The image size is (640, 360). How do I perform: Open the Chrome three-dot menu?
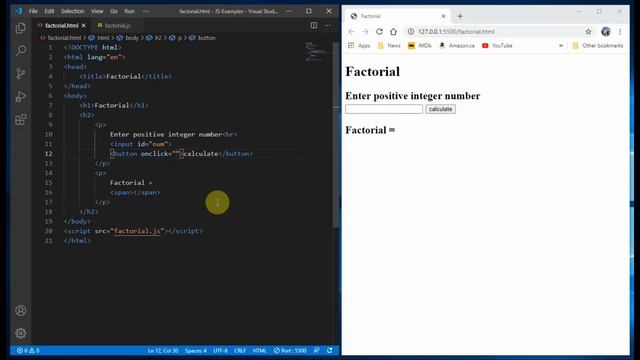pos(620,31)
